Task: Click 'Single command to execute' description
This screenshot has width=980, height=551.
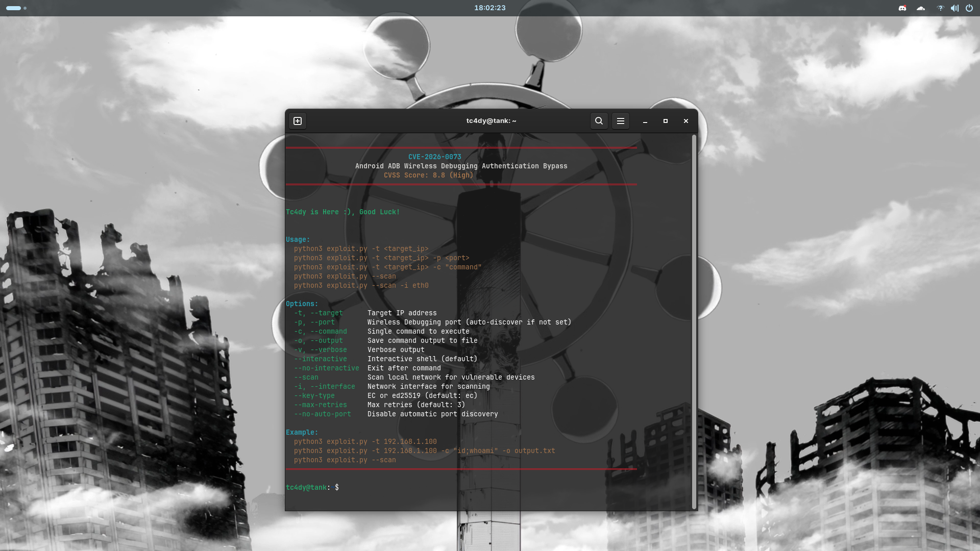Action: 418,332
